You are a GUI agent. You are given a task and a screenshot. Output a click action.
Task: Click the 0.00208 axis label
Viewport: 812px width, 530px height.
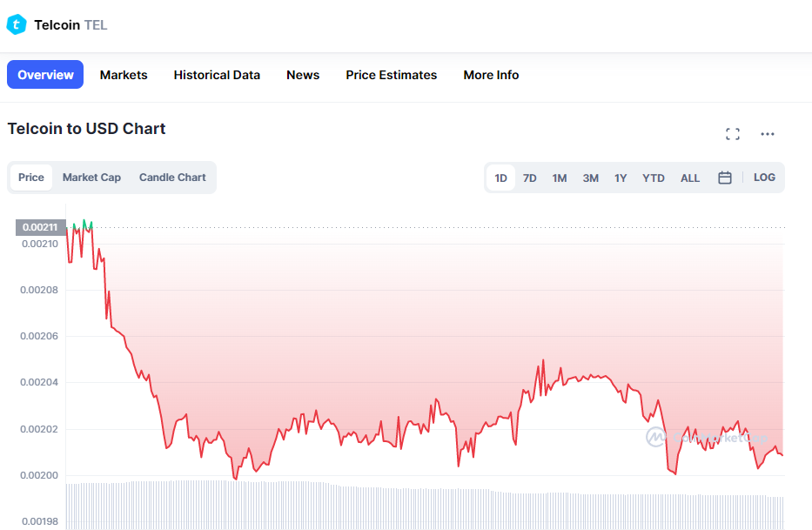[39, 290]
